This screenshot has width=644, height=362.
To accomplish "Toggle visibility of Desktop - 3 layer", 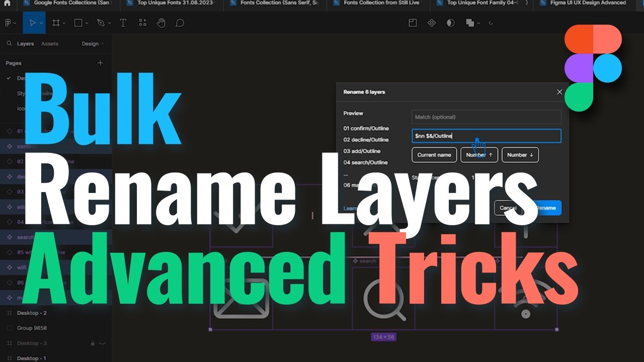I will point(103,343).
